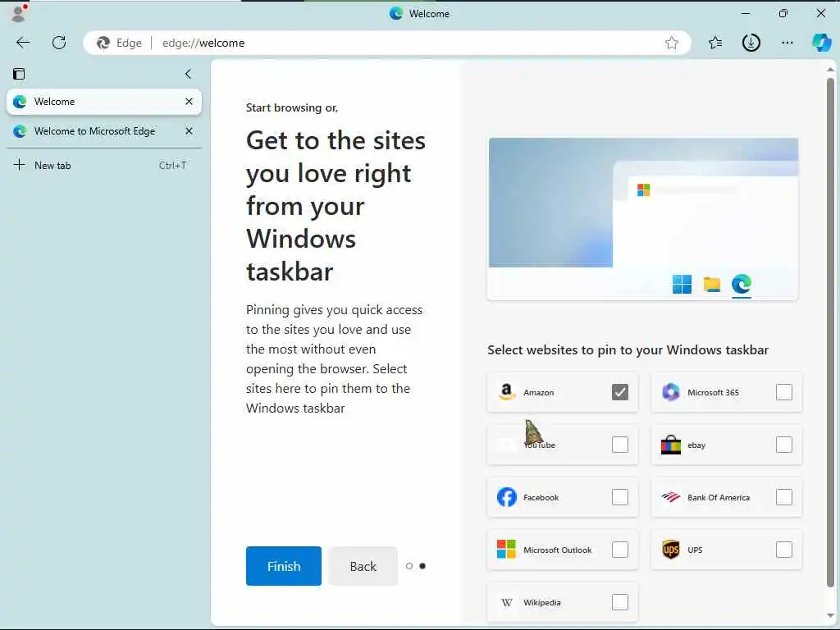Image resolution: width=840 pixels, height=630 pixels.
Task: Check the ebay checkbox
Action: 783,445
